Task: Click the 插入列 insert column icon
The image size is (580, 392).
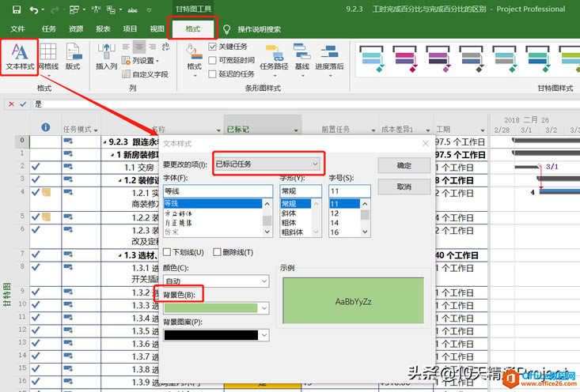Action: pyautogui.click(x=106, y=55)
